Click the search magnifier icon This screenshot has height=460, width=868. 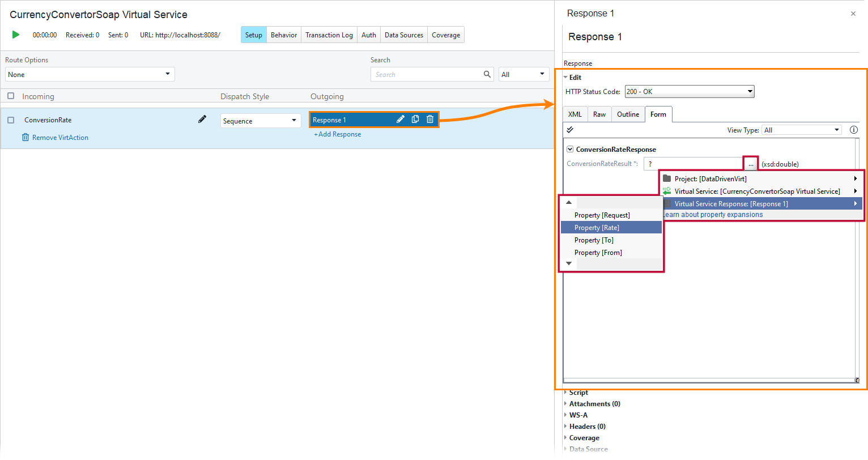click(487, 74)
